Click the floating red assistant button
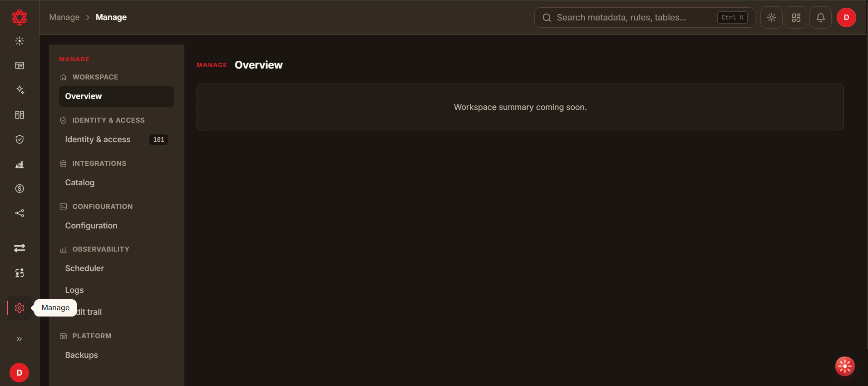This screenshot has height=386, width=868. [845, 366]
